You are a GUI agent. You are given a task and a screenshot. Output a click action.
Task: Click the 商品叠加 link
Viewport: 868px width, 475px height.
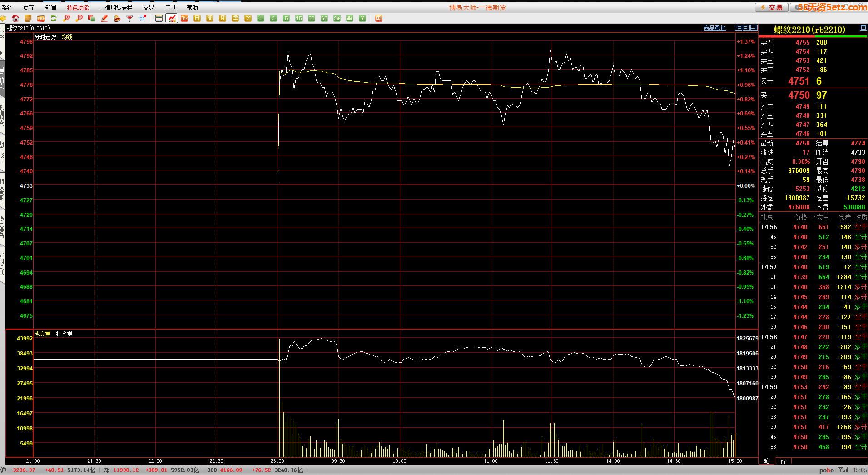click(x=714, y=28)
